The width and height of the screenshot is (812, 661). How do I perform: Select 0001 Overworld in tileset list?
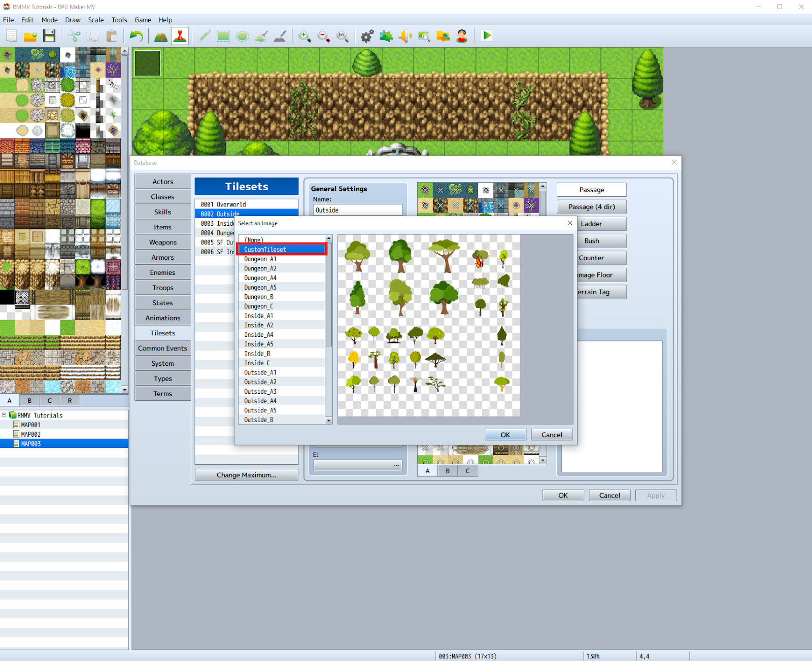tap(247, 204)
